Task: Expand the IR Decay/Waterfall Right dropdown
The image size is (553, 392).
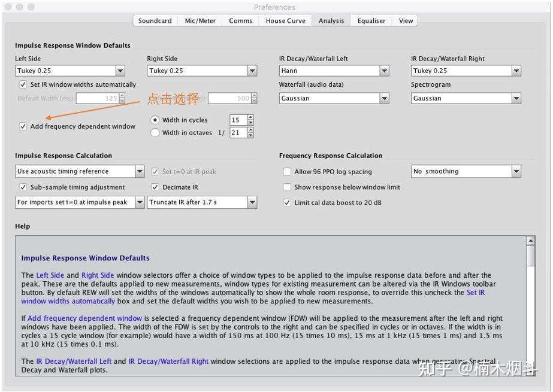Action: point(466,71)
